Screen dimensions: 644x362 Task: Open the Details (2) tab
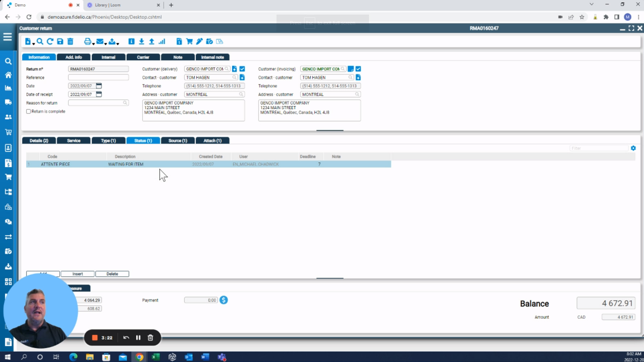pos(39,140)
